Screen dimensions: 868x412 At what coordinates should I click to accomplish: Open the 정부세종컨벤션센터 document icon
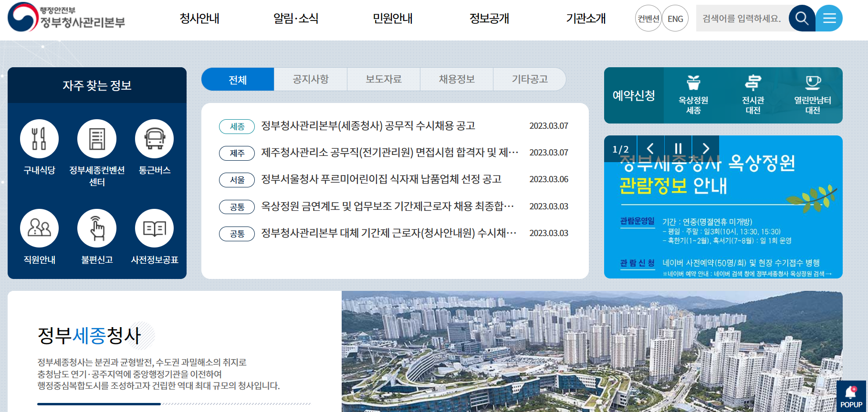click(97, 139)
